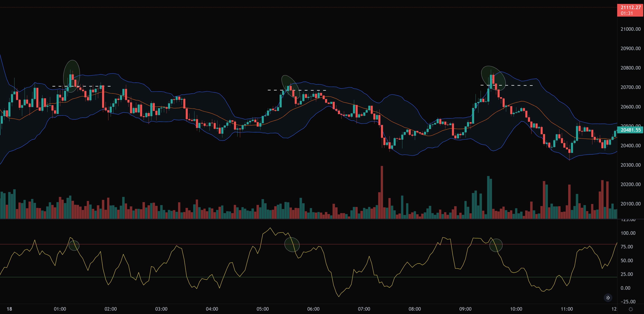Click the green 20481.55 current price label
Viewport: 644px width, 314px height.
tap(631, 130)
